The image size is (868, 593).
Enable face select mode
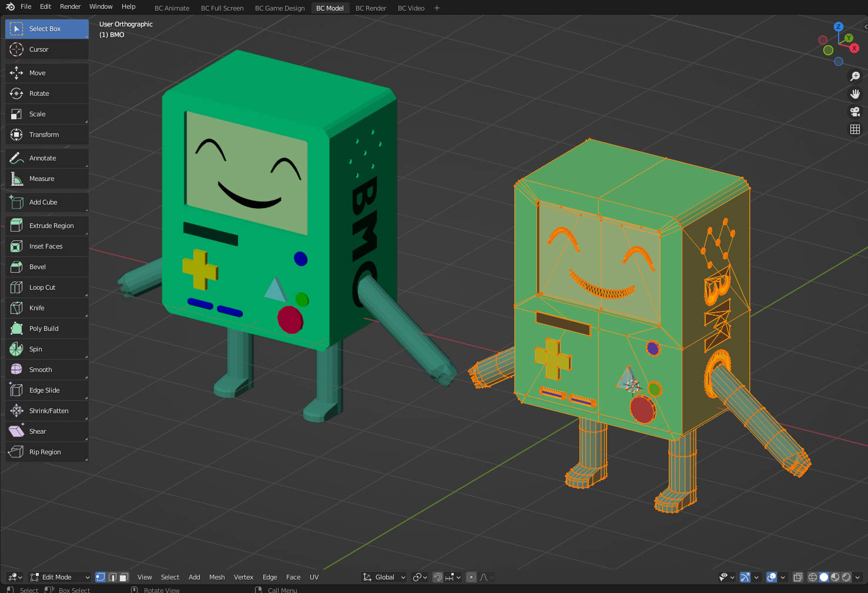(x=123, y=577)
